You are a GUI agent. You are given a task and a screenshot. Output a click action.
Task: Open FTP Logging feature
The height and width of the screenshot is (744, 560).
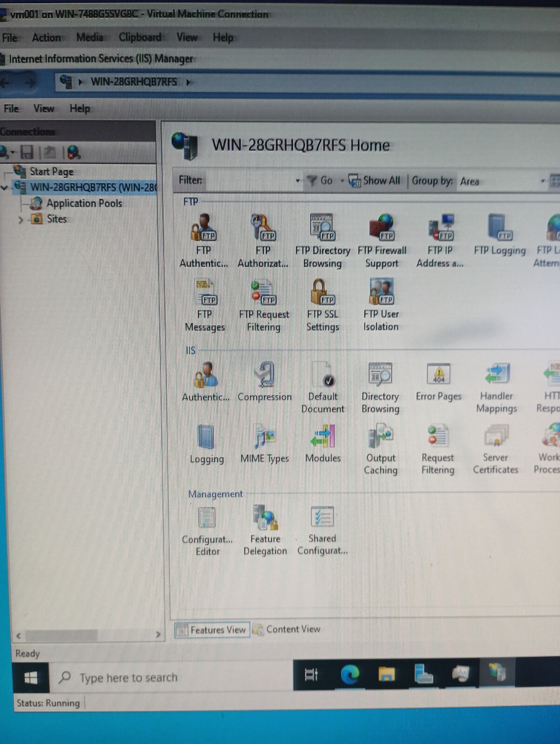[500, 235]
